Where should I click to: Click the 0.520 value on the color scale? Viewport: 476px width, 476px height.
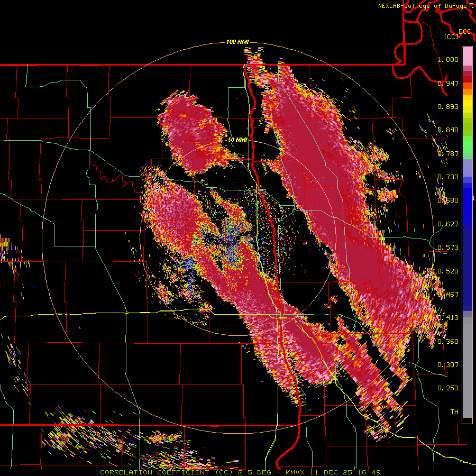(x=448, y=271)
